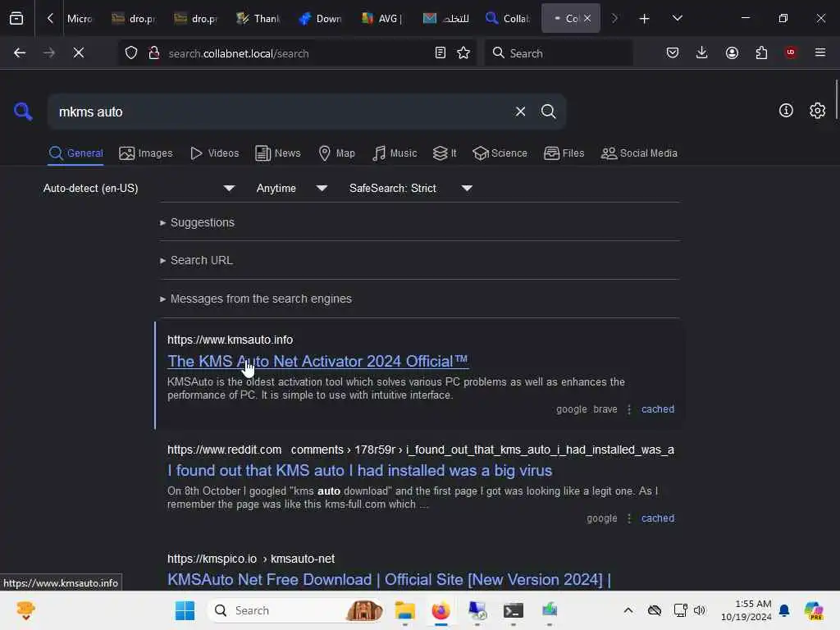Switch to Map category tab

(337, 153)
